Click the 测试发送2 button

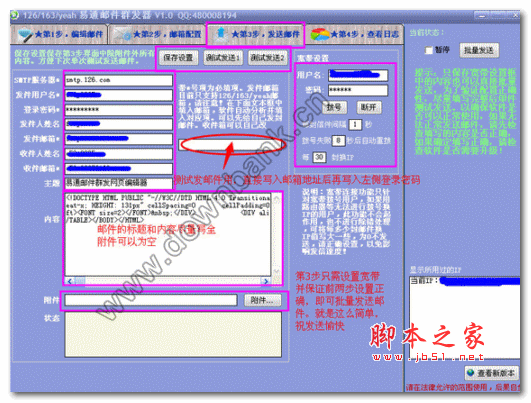(267, 58)
